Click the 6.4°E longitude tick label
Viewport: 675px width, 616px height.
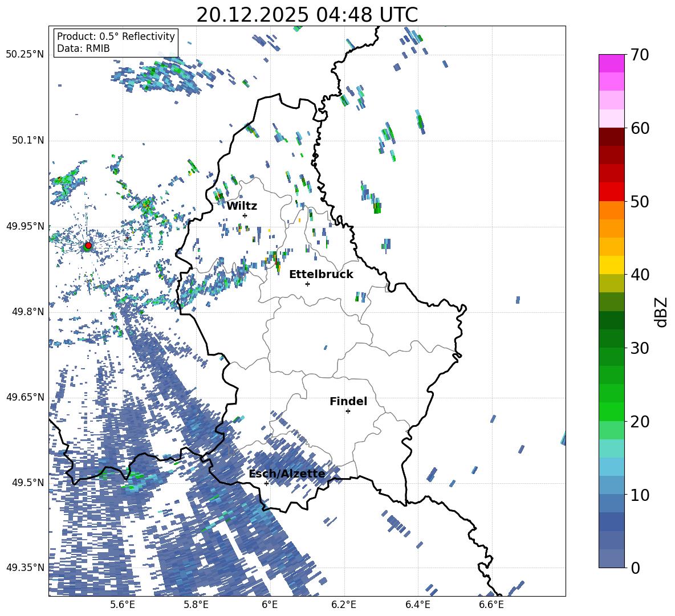tap(417, 605)
